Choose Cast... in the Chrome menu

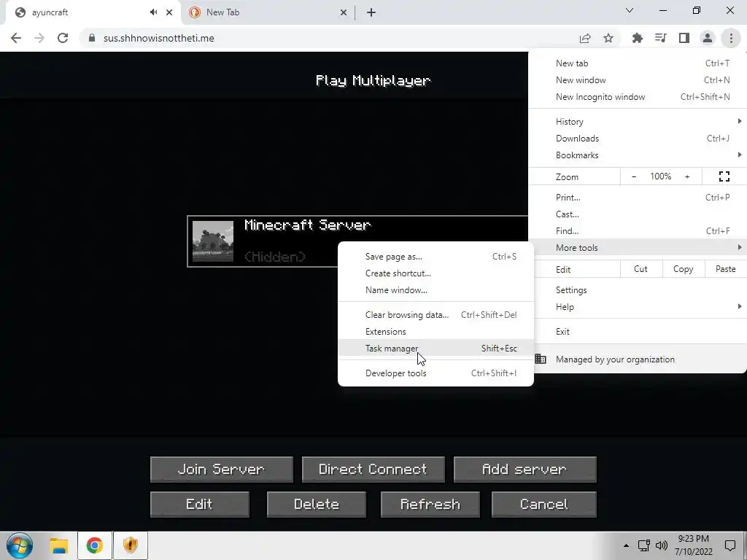pos(638,214)
